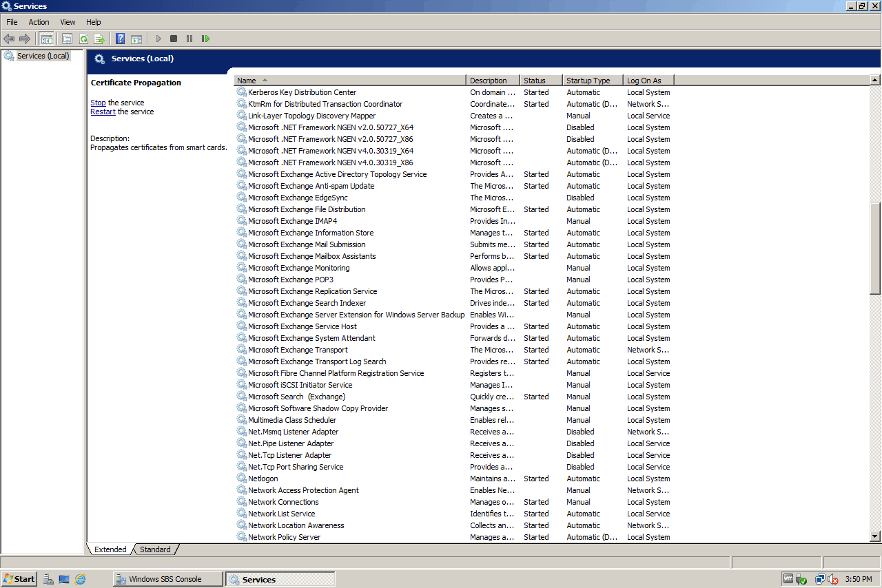Toggle Show/Hide Action Pane toolbar icon
The height and width of the screenshot is (588, 882).
(136, 39)
